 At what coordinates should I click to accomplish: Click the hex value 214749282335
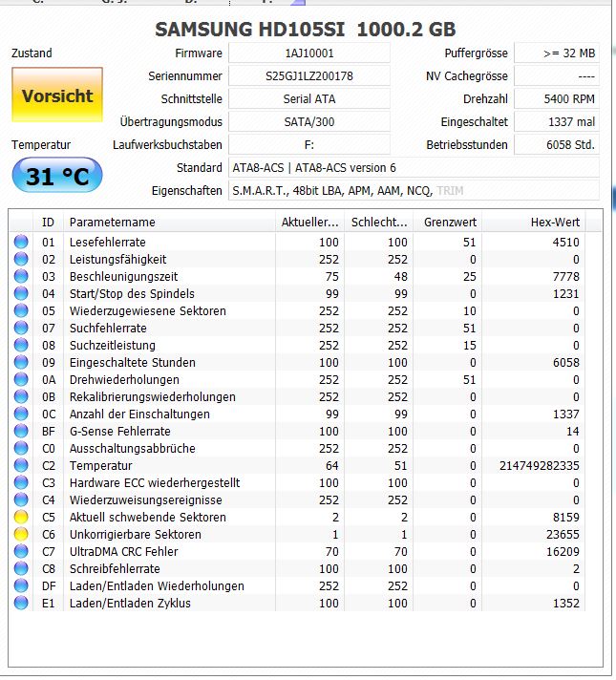point(540,466)
